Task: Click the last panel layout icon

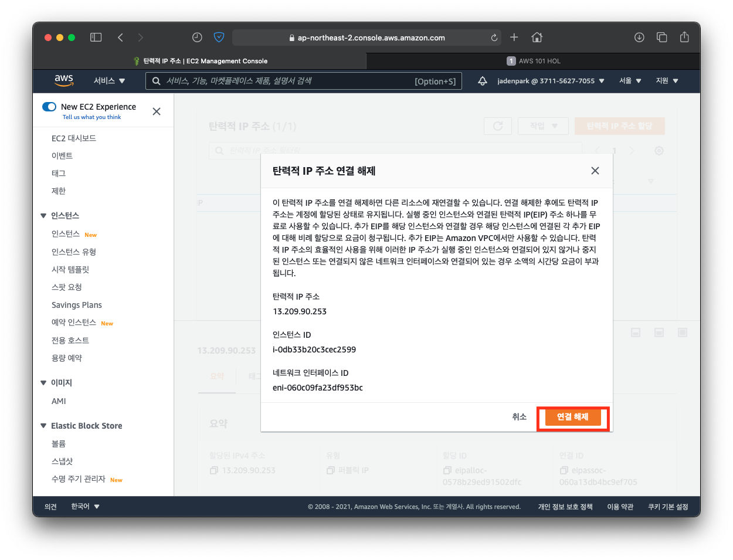Action: coord(683,332)
